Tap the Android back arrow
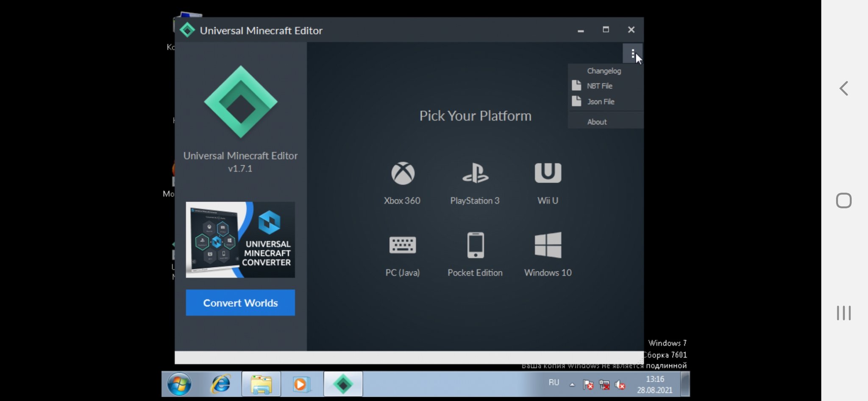 coord(844,88)
